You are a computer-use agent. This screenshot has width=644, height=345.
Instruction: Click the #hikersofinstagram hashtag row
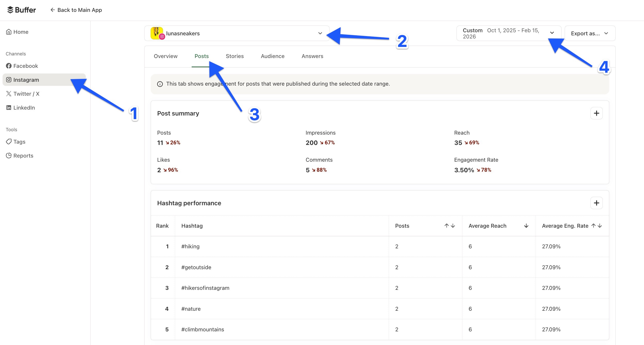click(380, 288)
